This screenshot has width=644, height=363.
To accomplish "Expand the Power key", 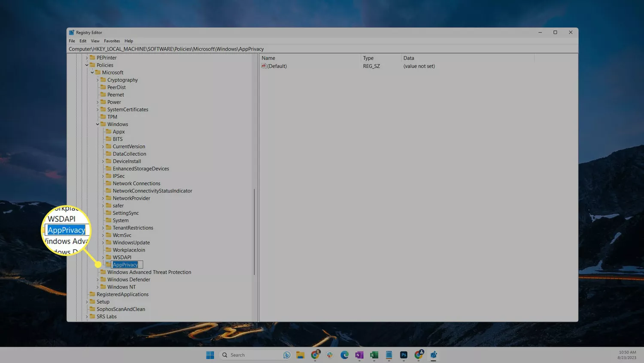I will (97, 102).
